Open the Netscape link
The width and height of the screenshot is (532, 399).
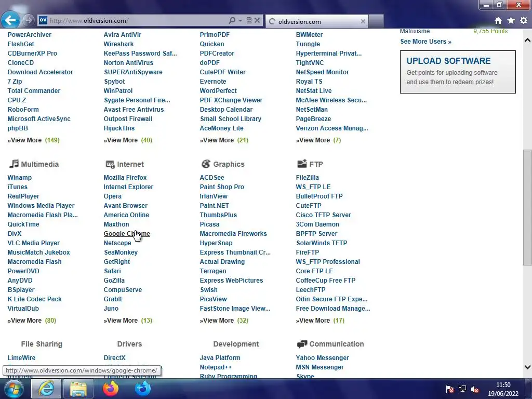pyautogui.click(x=117, y=243)
